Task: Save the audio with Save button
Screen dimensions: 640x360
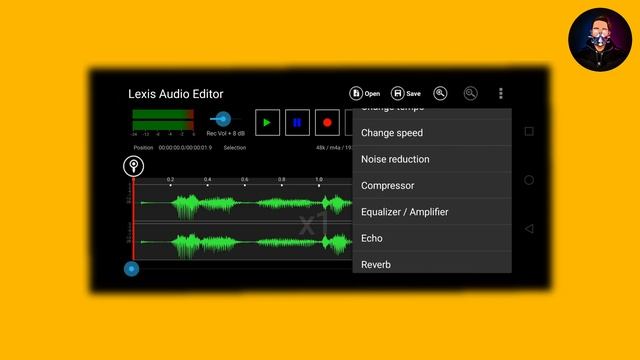Action: pos(406,93)
